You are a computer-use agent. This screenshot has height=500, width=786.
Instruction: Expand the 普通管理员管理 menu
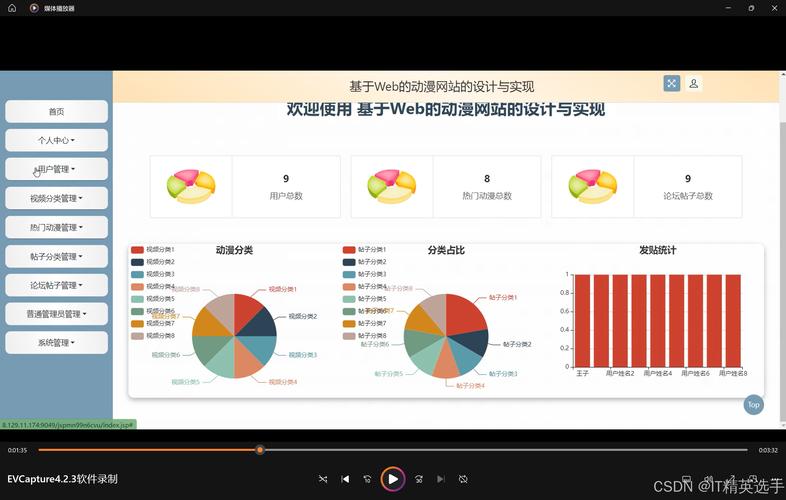[56, 314]
